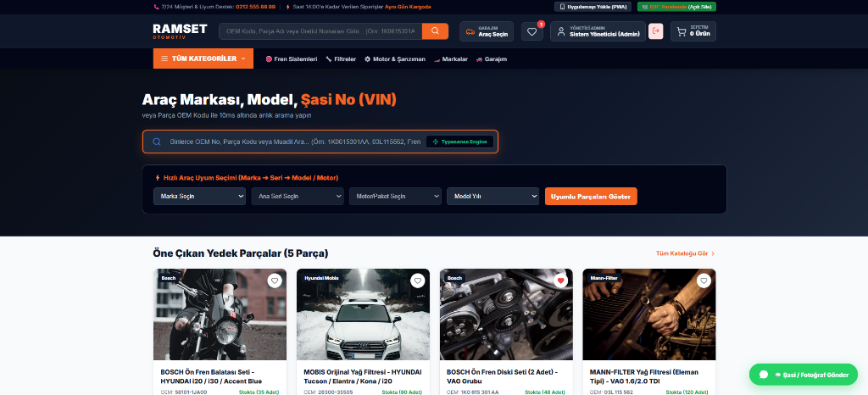The height and width of the screenshot is (395, 868).
Task: Click the icon next to Markalar
Action: [437, 58]
